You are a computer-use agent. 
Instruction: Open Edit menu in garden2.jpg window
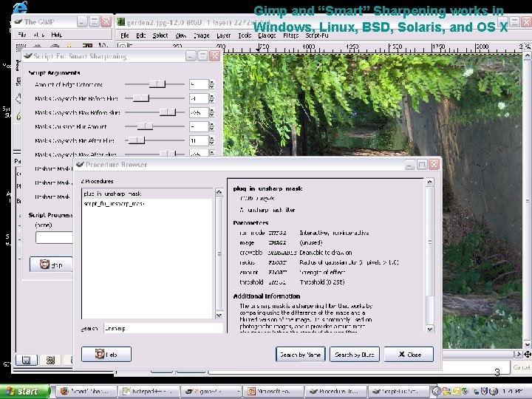pos(141,35)
